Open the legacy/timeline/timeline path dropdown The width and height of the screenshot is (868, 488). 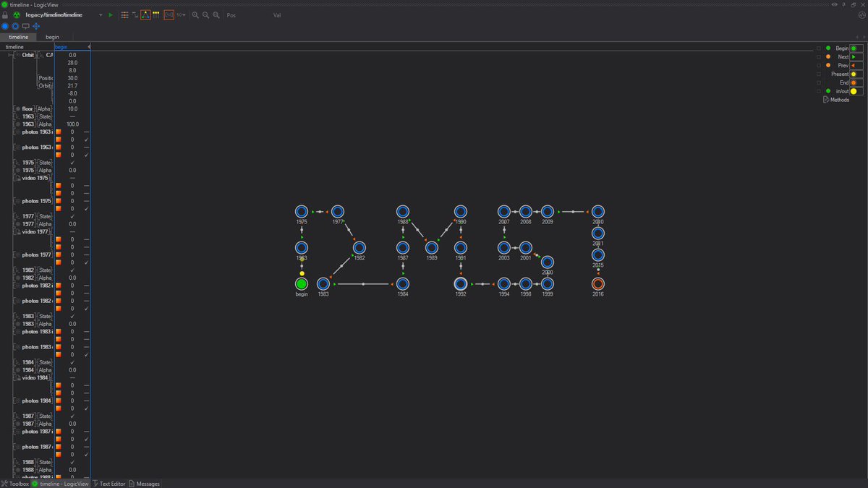(x=100, y=14)
